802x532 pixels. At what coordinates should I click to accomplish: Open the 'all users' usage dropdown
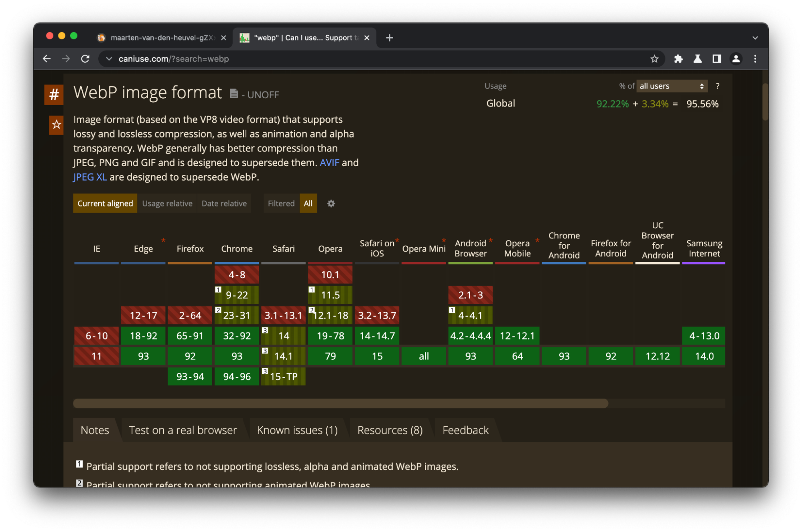(672, 86)
